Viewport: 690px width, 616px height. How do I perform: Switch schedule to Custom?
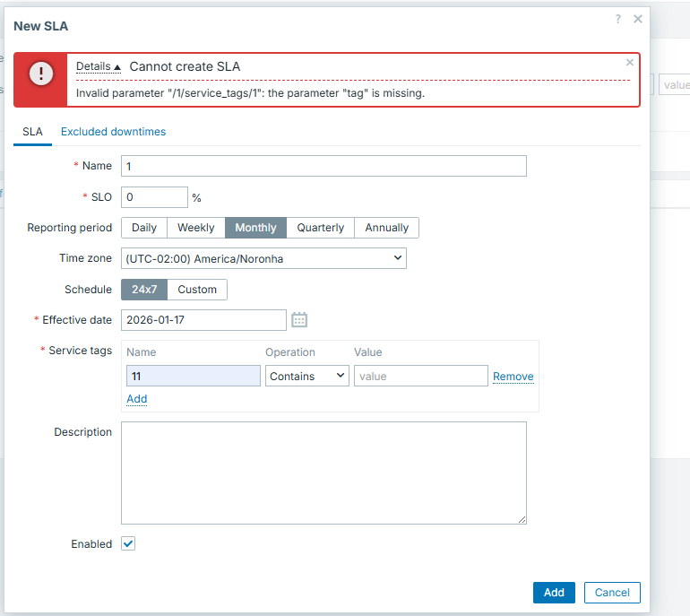(x=197, y=290)
